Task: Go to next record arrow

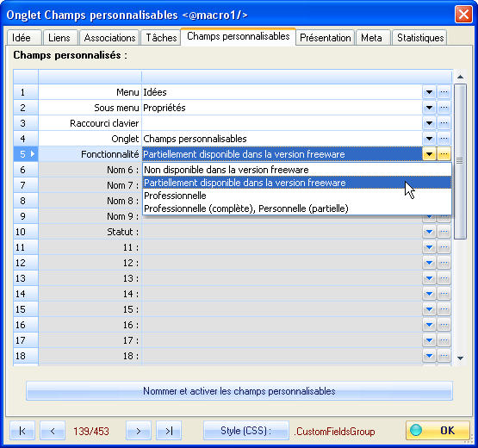Action: [139, 431]
